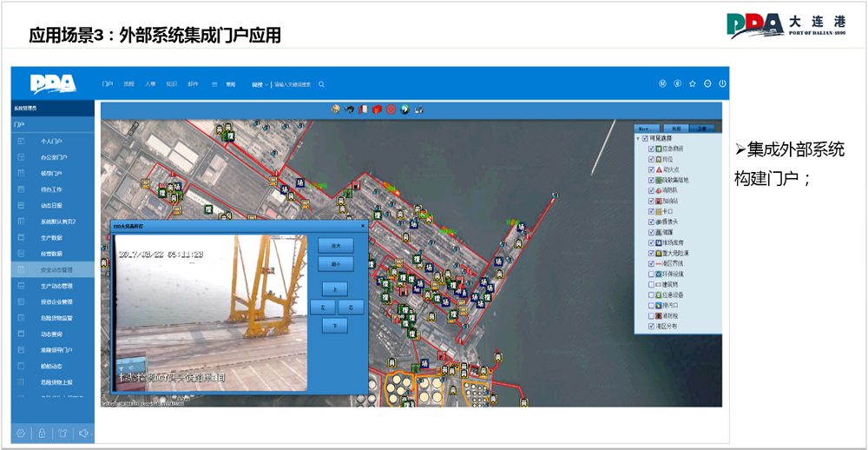This screenshot has height=450, width=868.
Task: Click the 知识 top menu item
Action: (x=172, y=83)
